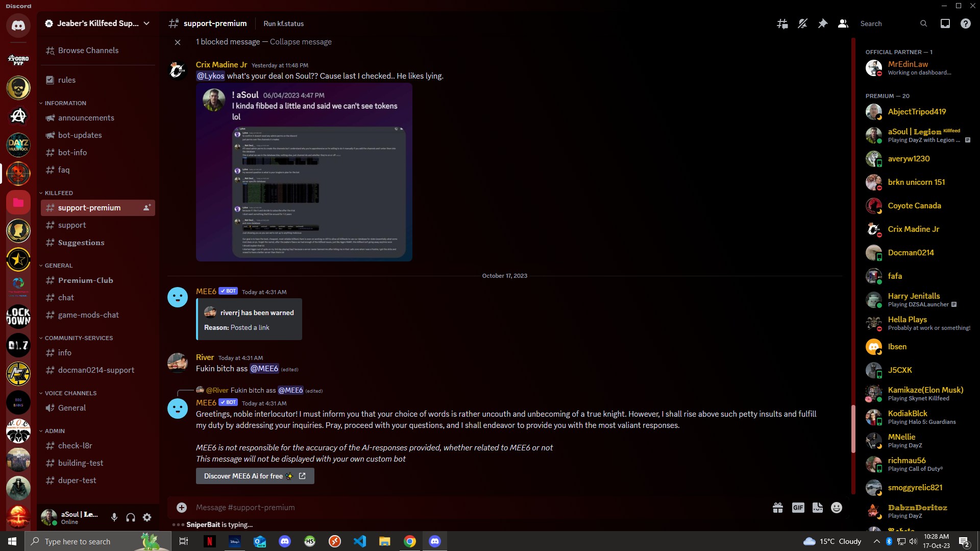Open the Premium-Club channel
980x551 pixels.
click(97, 280)
